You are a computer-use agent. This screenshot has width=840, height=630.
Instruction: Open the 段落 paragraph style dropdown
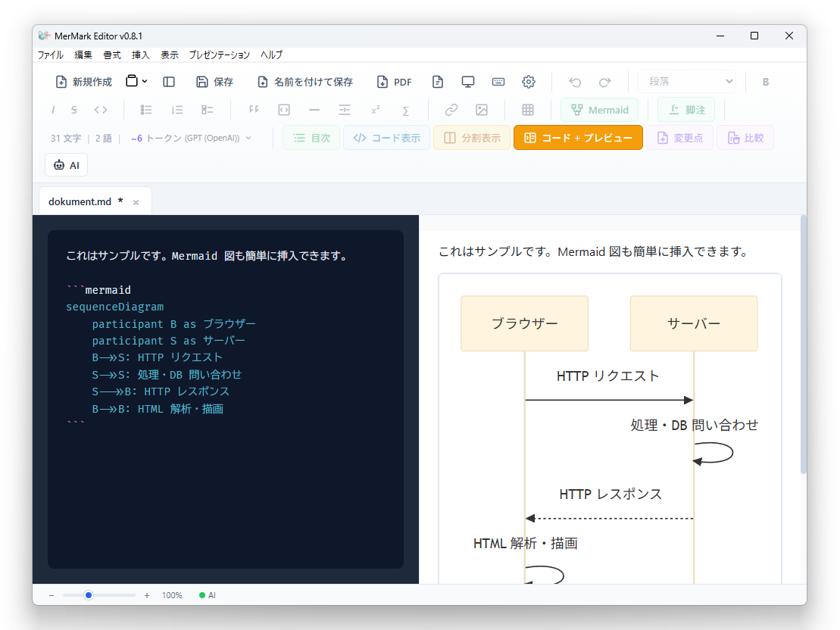click(687, 82)
